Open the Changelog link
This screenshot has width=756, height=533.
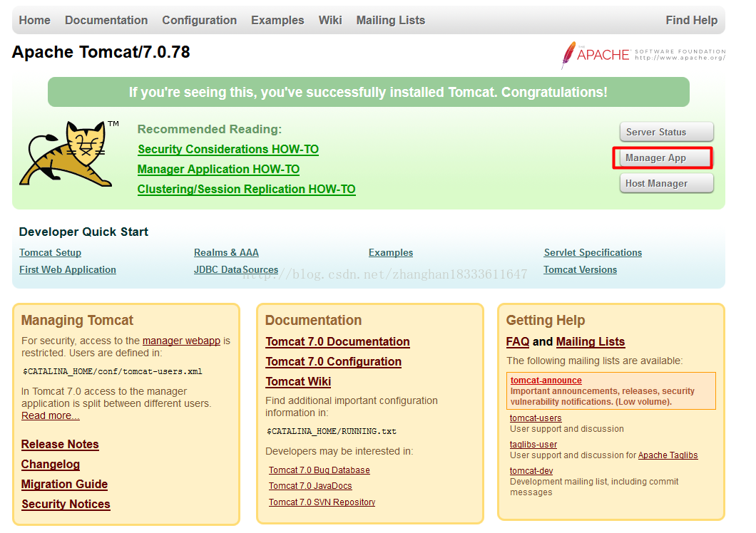point(50,464)
